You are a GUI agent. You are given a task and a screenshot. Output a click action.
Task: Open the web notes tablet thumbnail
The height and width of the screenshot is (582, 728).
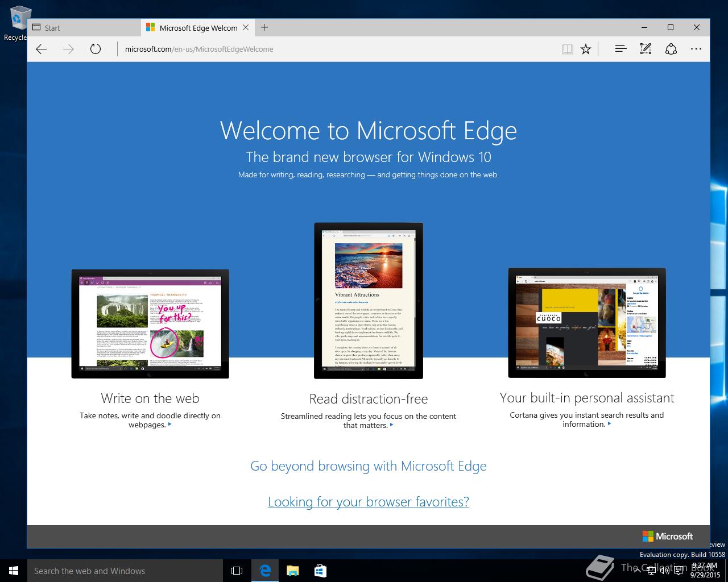150,324
